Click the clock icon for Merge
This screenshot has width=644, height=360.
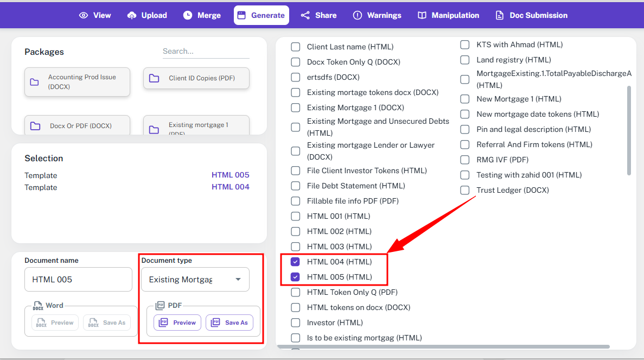(188, 15)
